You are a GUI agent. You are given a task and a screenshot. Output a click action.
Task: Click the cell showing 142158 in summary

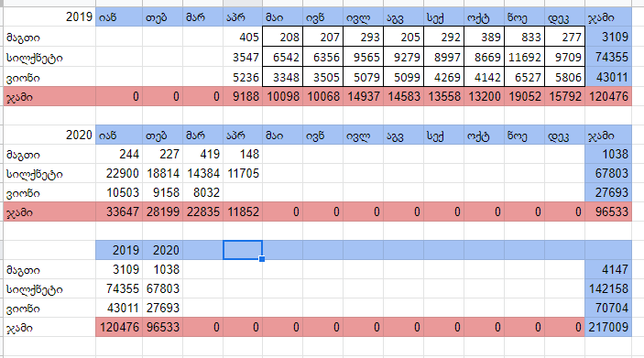click(608, 288)
